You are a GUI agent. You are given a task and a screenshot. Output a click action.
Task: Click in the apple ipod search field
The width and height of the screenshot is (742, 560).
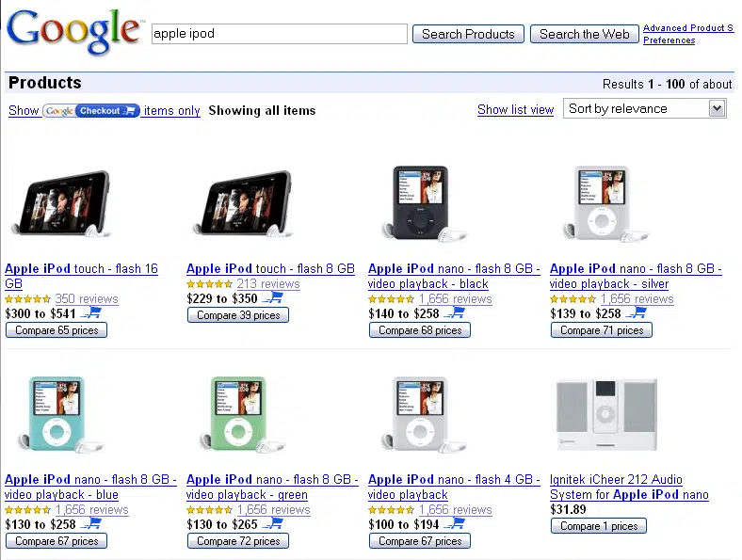pyautogui.click(x=279, y=34)
